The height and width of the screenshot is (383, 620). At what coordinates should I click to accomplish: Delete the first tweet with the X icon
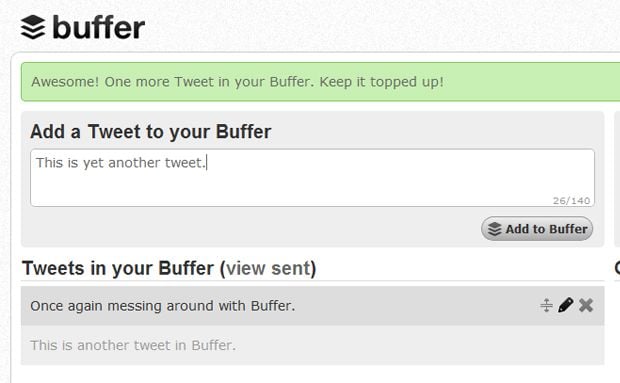586,305
